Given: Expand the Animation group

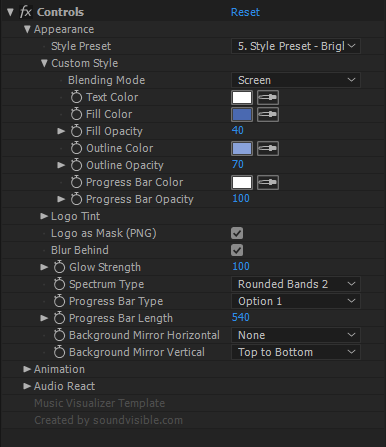Looking at the screenshot, I should [x=27, y=369].
